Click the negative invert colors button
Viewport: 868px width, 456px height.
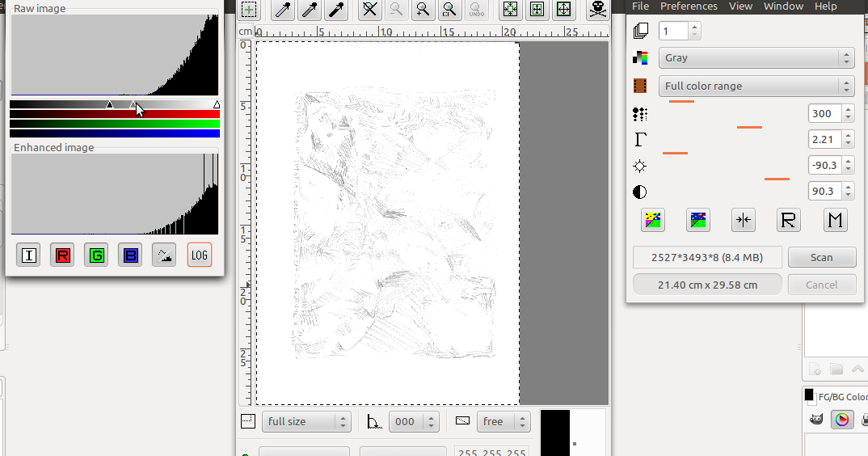(653, 221)
